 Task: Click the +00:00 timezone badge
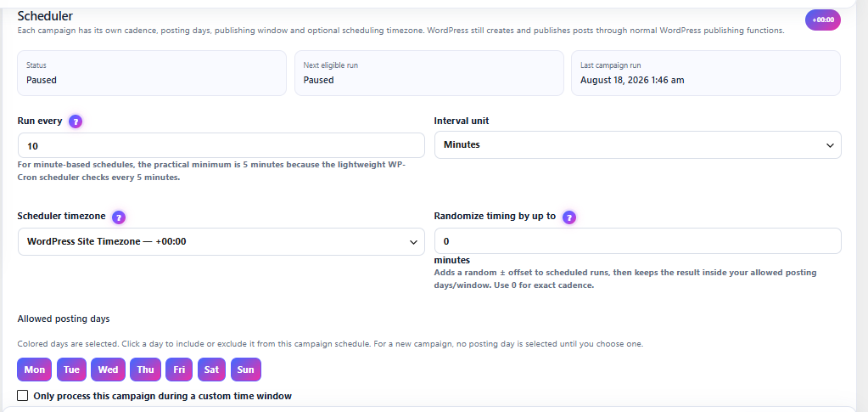click(823, 20)
